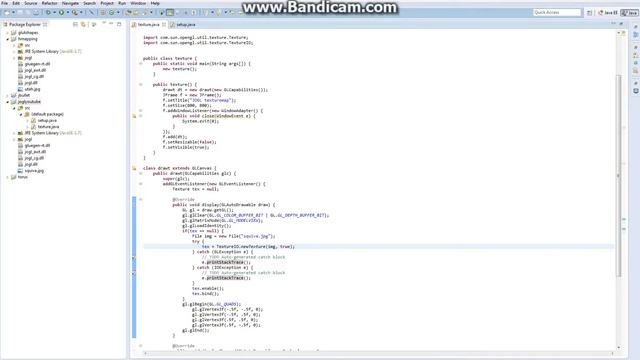Collapse the joglyoutube project
This screenshot has height=360, width=640.
(7, 102)
